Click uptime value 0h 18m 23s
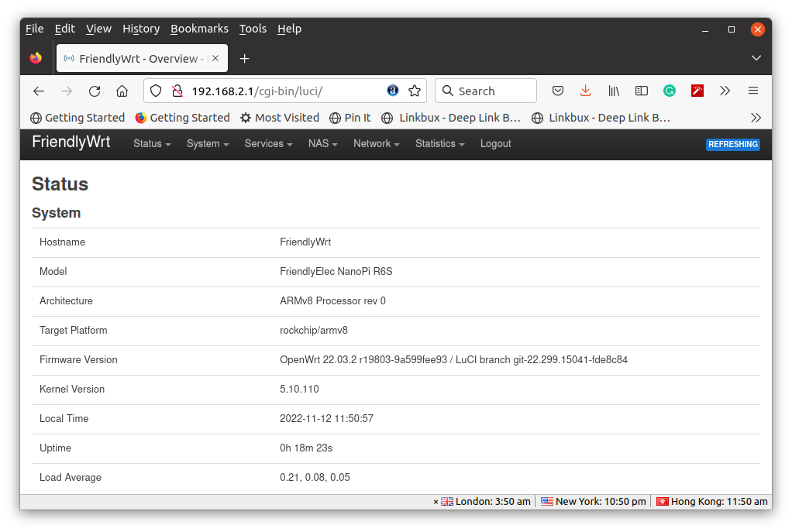The image size is (792, 532). [x=306, y=448]
